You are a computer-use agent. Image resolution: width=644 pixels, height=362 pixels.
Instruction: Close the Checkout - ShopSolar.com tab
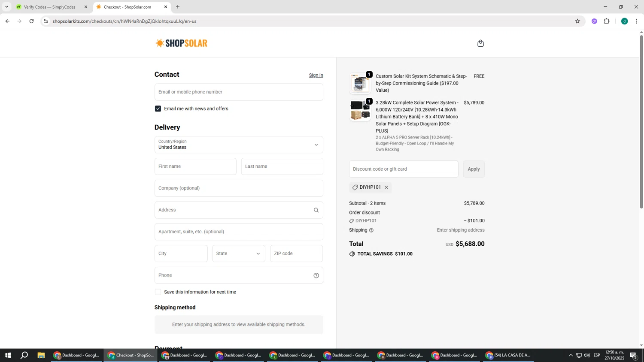(x=166, y=7)
